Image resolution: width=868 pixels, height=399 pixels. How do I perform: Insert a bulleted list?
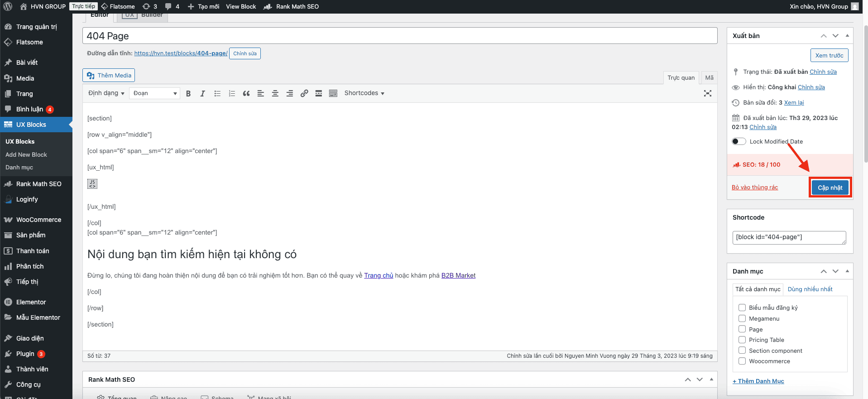[x=217, y=93]
